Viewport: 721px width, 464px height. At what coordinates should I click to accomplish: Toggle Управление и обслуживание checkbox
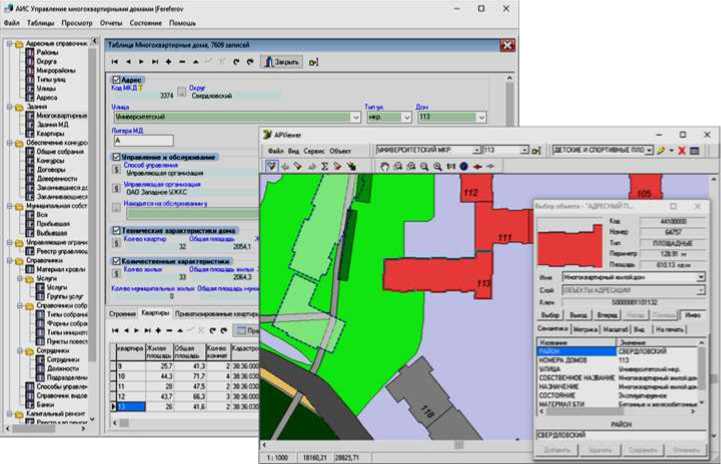click(117, 157)
